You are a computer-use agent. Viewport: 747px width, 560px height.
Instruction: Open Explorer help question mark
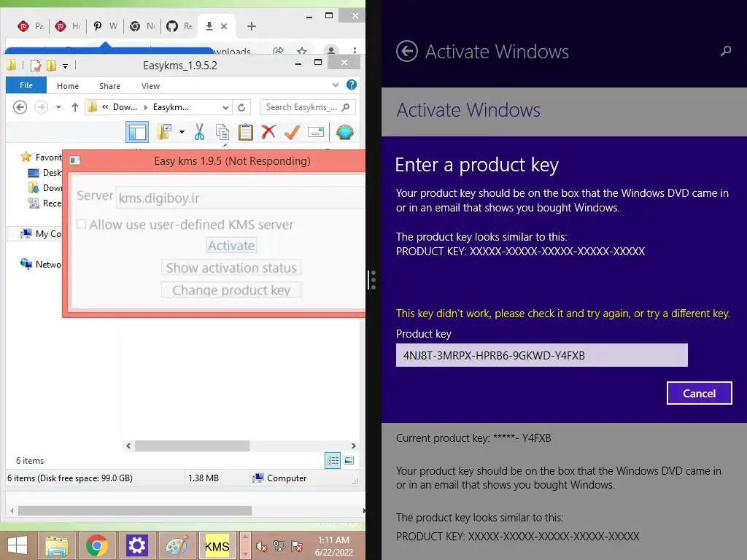pos(352,85)
